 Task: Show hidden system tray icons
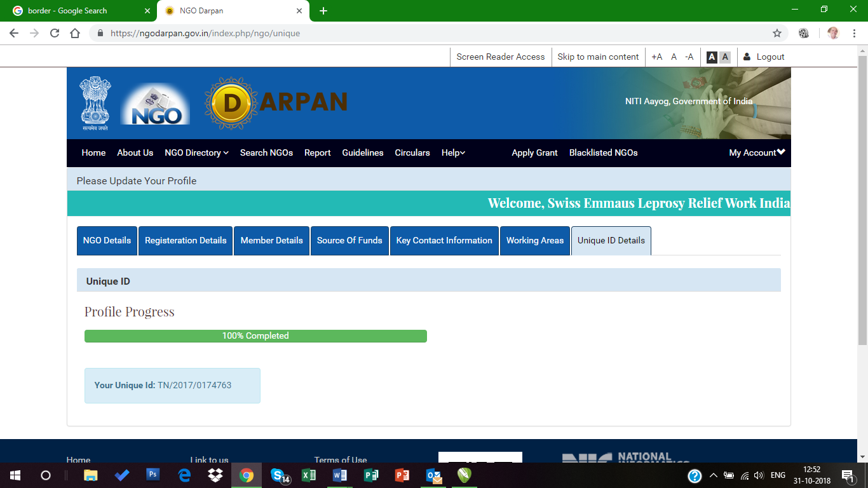(713, 475)
